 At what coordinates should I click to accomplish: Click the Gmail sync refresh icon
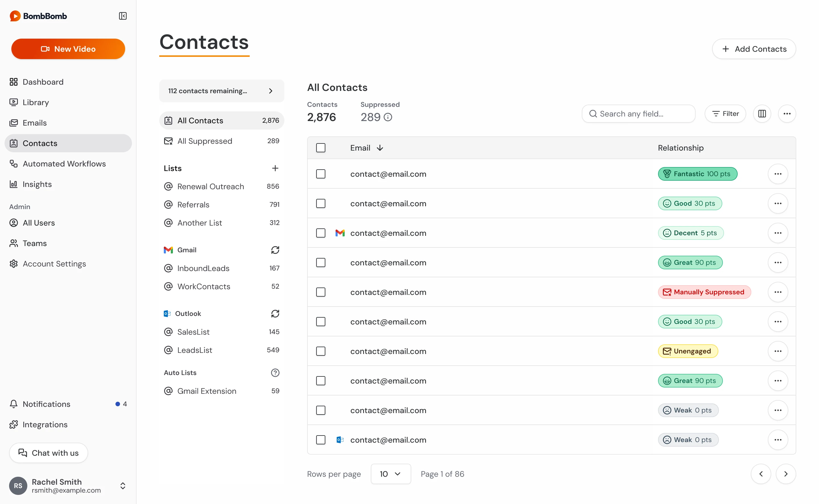(x=275, y=250)
